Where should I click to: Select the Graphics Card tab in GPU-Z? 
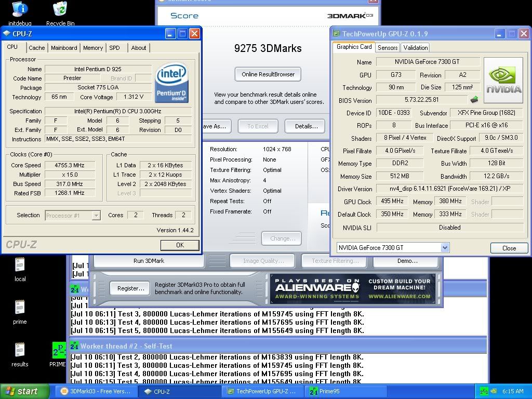point(354,47)
